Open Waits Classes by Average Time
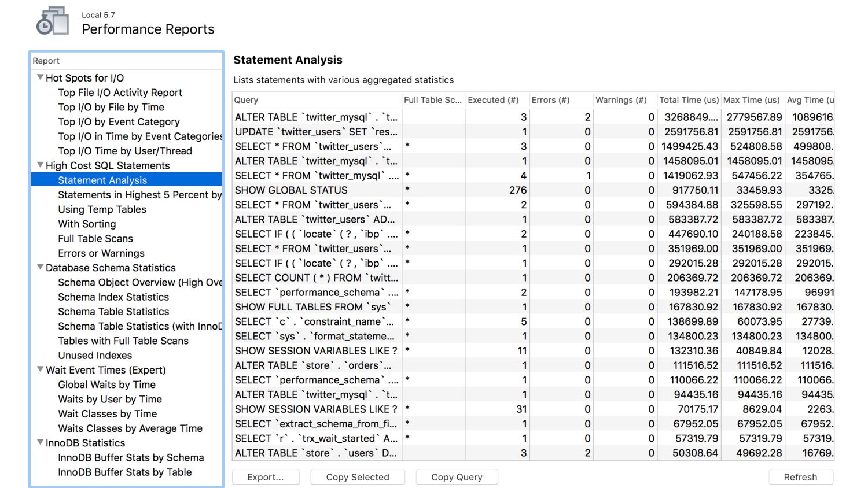The width and height of the screenshot is (868, 488). 130,428
